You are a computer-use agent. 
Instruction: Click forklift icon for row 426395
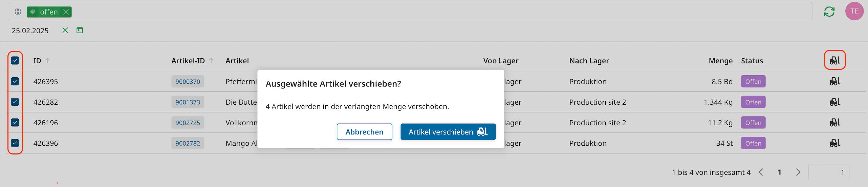point(835,81)
